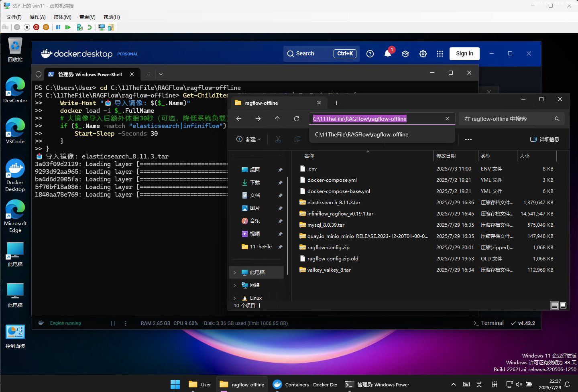Click the red Shut Down power icon
The width and height of the screenshot is (578, 392).
point(37,27)
